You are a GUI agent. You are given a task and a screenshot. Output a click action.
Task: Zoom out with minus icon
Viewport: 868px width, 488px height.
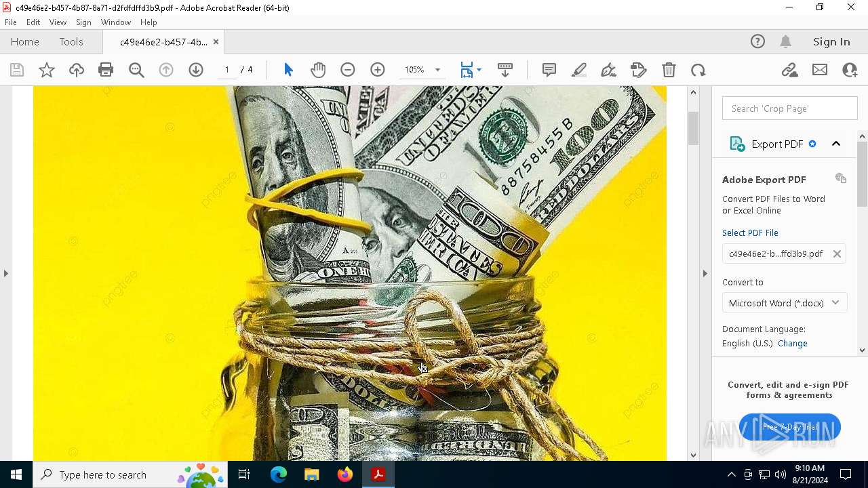point(348,70)
